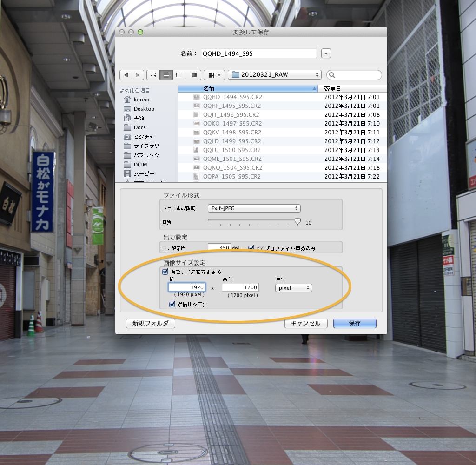The width and height of the screenshot is (476, 465).
Task: Click the キャンセル cancel button
Action: tap(305, 323)
